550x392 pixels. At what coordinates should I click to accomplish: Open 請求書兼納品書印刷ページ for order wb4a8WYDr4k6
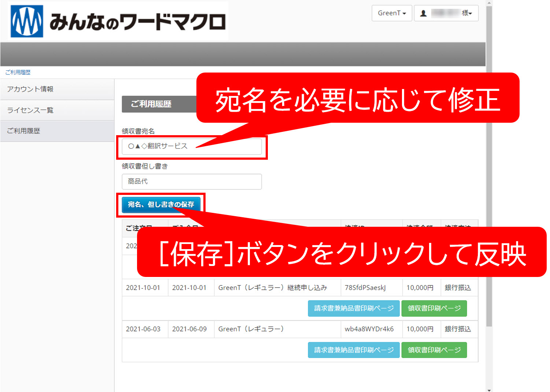click(x=354, y=350)
